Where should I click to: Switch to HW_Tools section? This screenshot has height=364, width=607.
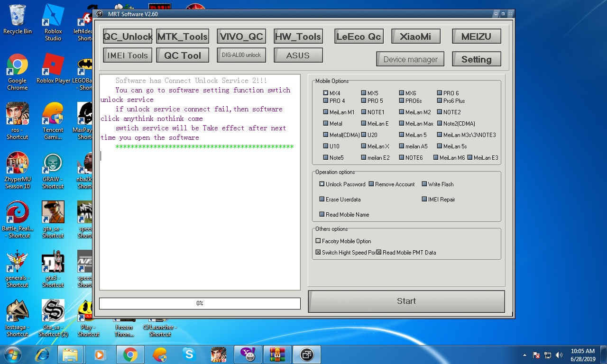pos(298,36)
